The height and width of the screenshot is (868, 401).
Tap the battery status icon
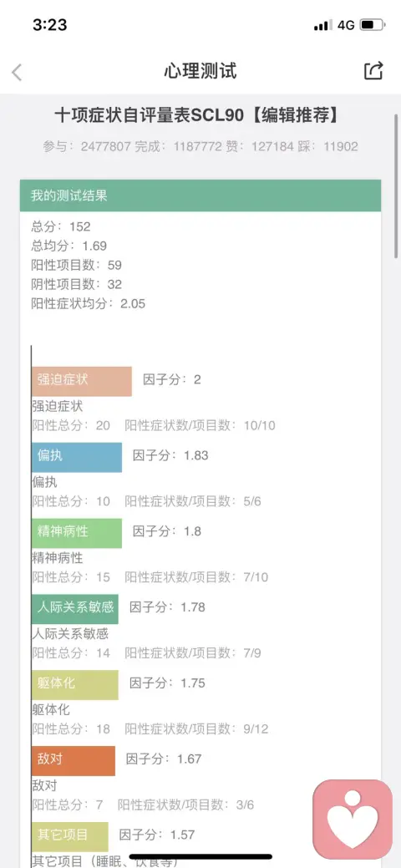(372, 25)
